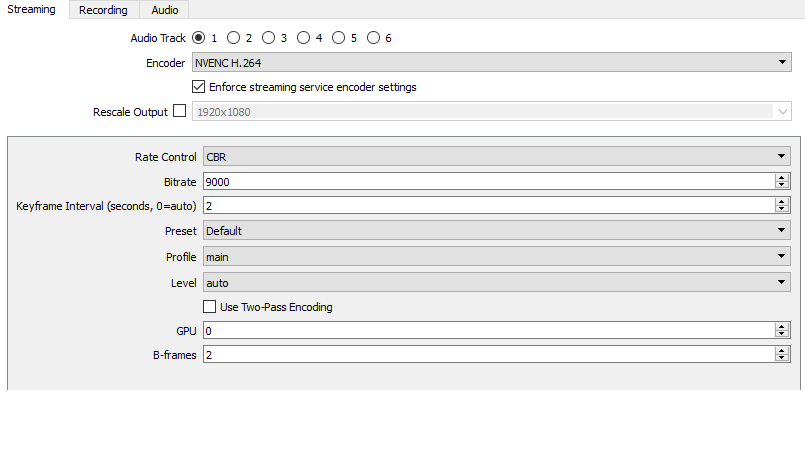
Task: Select audio track 2 radio button
Action: (x=233, y=38)
